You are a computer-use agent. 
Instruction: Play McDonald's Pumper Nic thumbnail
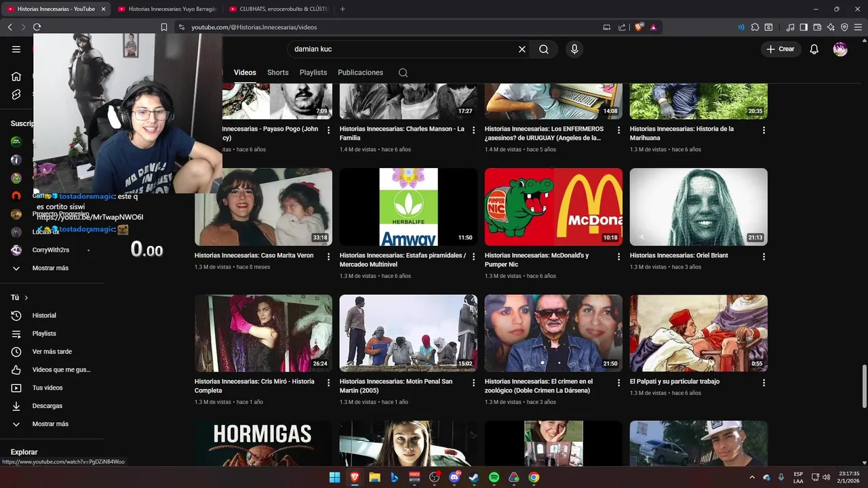click(553, 207)
